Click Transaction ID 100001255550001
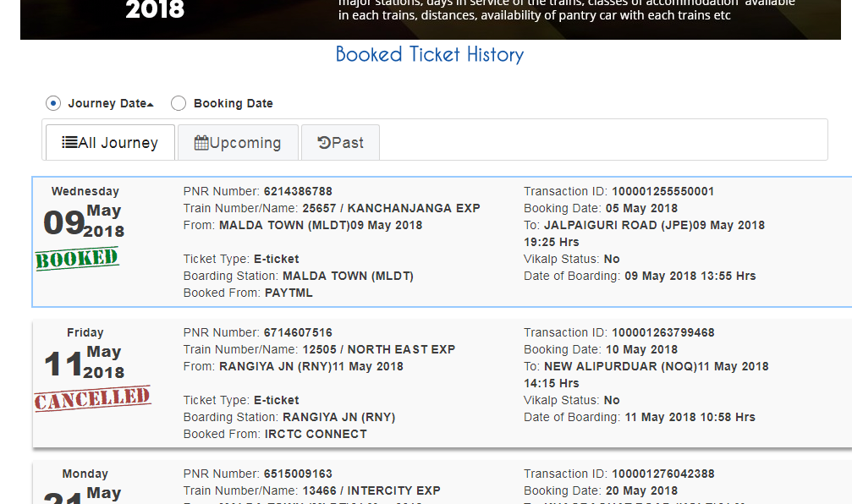Image resolution: width=852 pixels, height=504 pixels. pos(662,192)
